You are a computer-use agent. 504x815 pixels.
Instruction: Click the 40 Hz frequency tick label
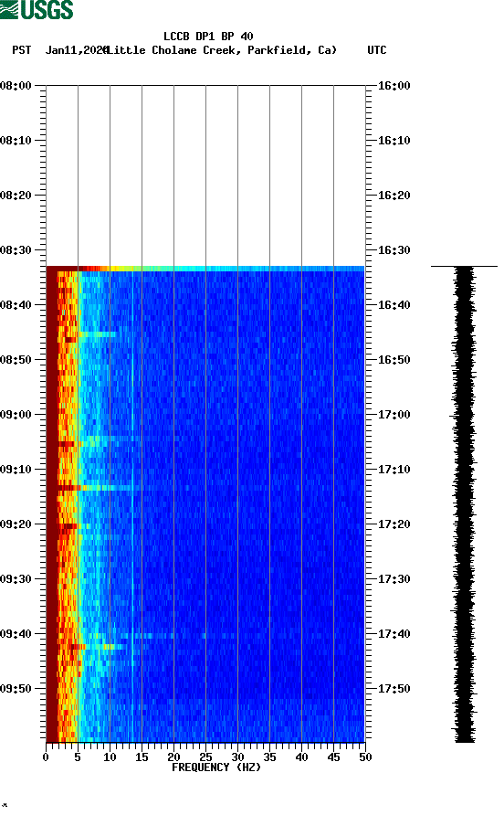pos(301,757)
